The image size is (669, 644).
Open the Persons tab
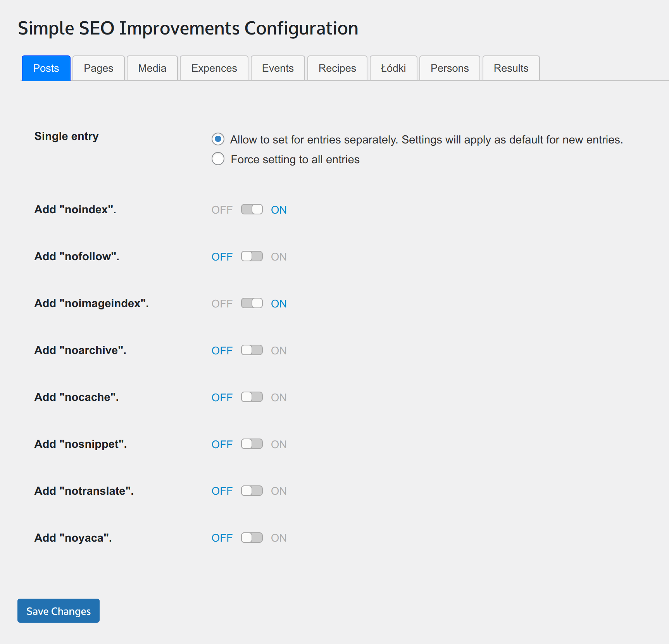coord(450,68)
